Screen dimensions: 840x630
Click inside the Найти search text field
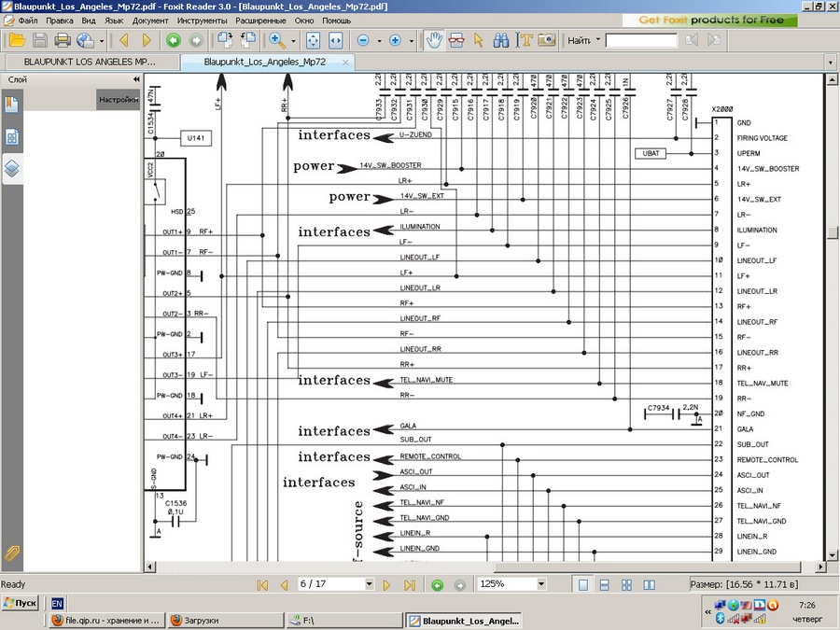coord(641,40)
